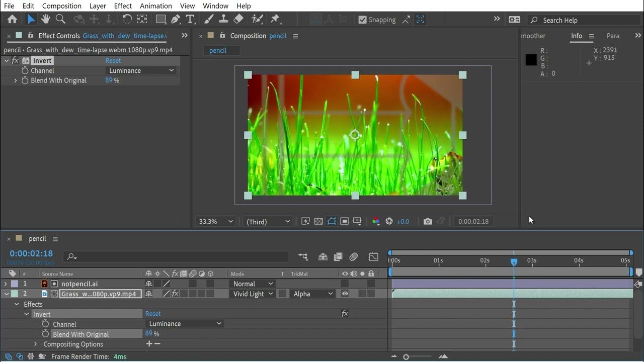Click the Region of Interest icon

pos(345,221)
